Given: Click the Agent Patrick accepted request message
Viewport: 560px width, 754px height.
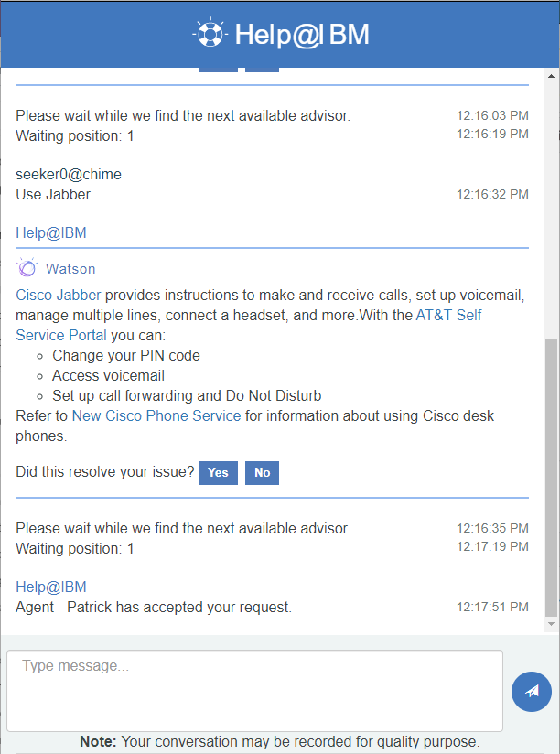Looking at the screenshot, I should tap(154, 607).
